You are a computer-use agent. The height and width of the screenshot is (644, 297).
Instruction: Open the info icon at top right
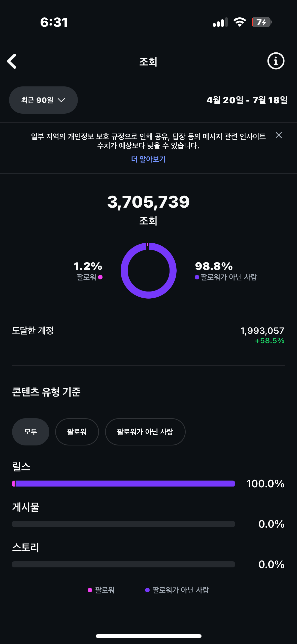(276, 61)
